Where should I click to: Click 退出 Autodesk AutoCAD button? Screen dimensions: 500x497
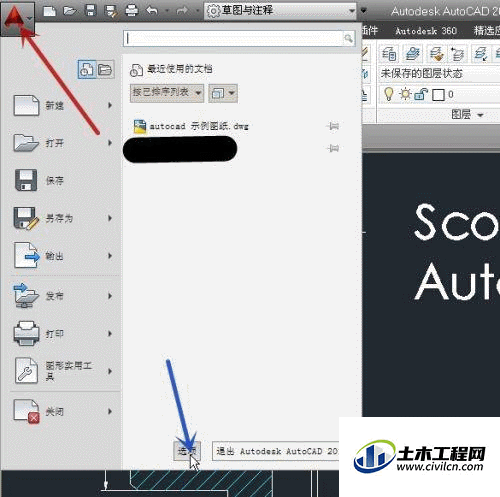pos(276,451)
